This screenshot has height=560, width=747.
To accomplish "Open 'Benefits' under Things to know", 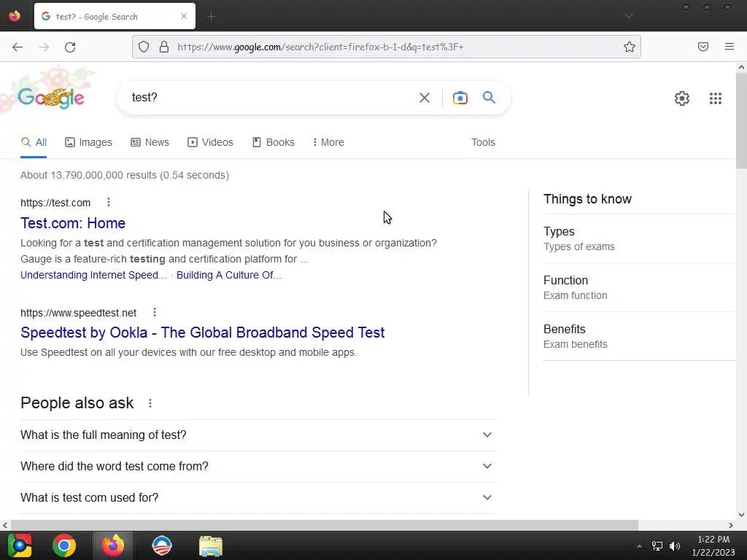I will 639,336.
